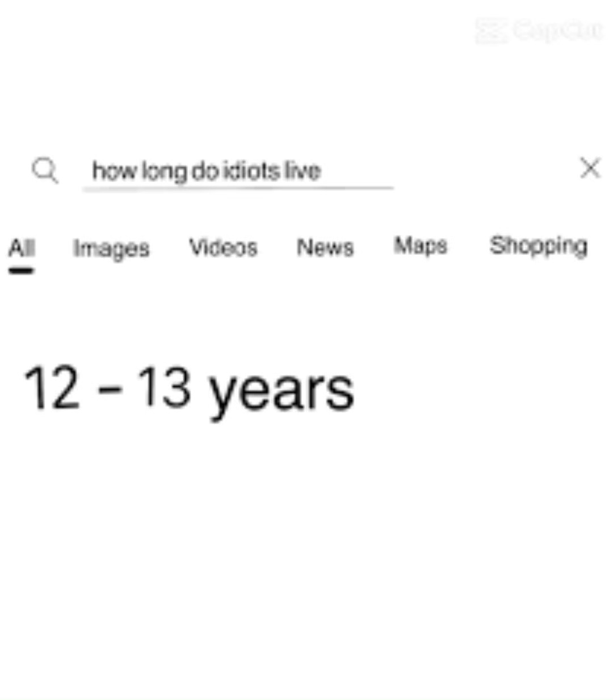This screenshot has width=613, height=700.
Task: Click the word 'years' in the result
Action: [282, 394]
